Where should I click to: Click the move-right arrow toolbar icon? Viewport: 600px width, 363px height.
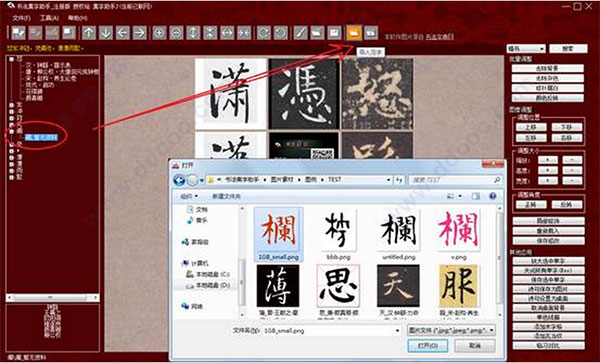pyautogui.click(x=140, y=33)
